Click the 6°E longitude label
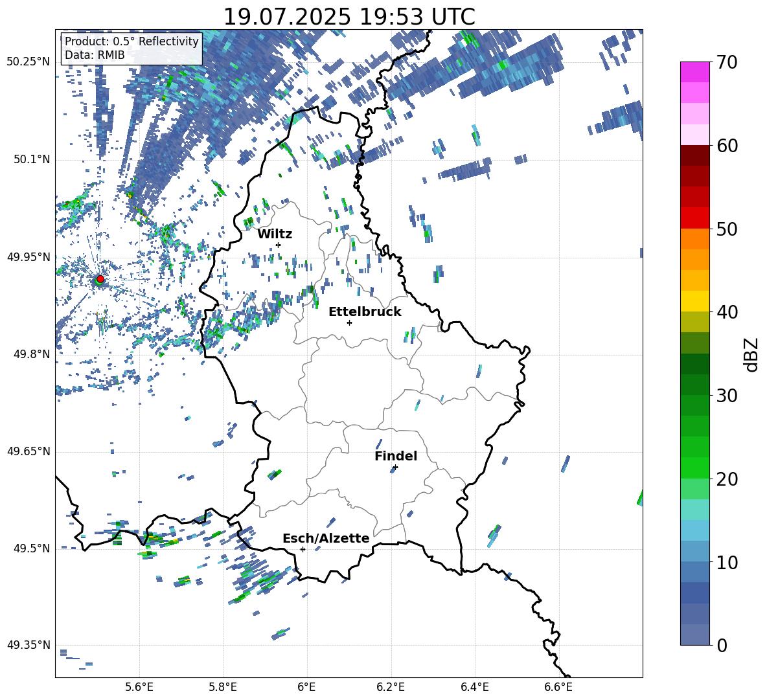 (306, 687)
